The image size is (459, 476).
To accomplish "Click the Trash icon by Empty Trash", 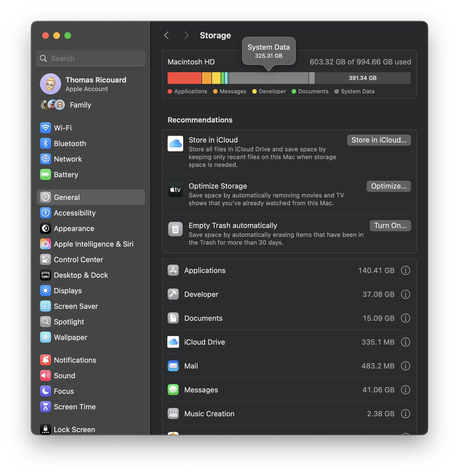I will [x=175, y=229].
